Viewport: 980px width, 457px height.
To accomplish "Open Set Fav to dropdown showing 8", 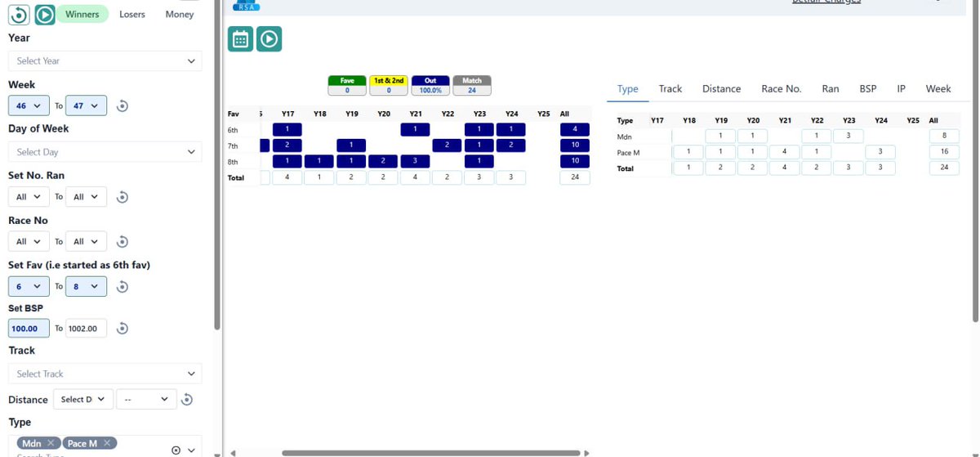I will 87,287.
